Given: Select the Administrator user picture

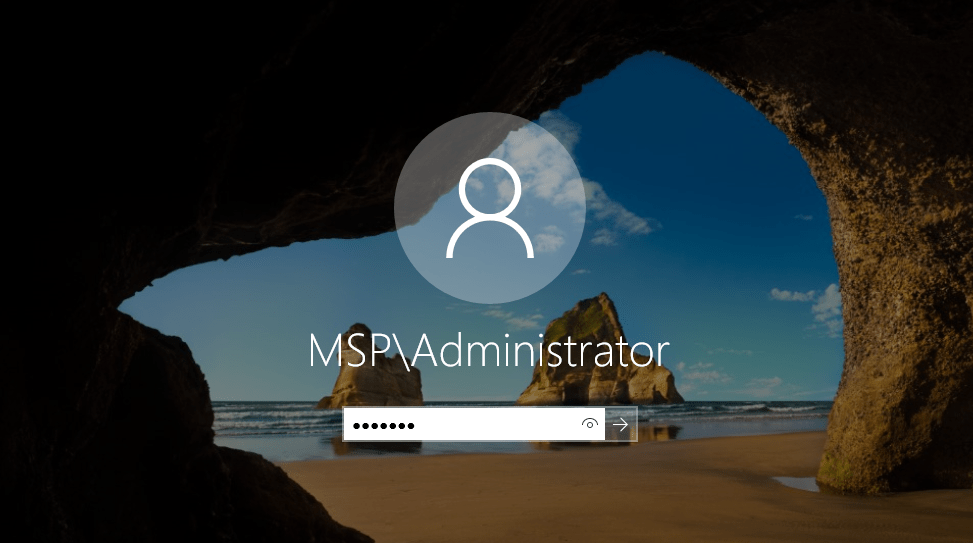Looking at the screenshot, I should (x=490, y=208).
